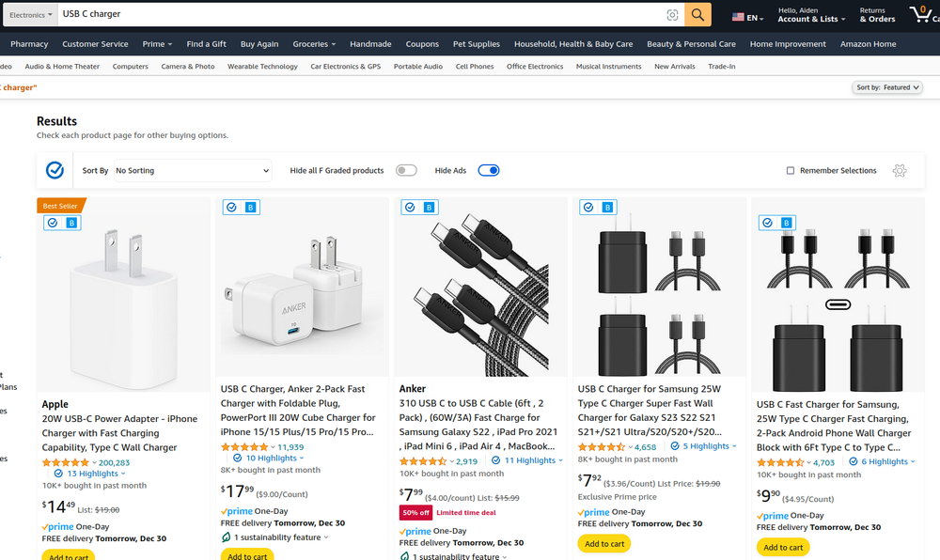
Task: Click Add to cart on Samsung 25W charger
Action: [x=604, y=543]
